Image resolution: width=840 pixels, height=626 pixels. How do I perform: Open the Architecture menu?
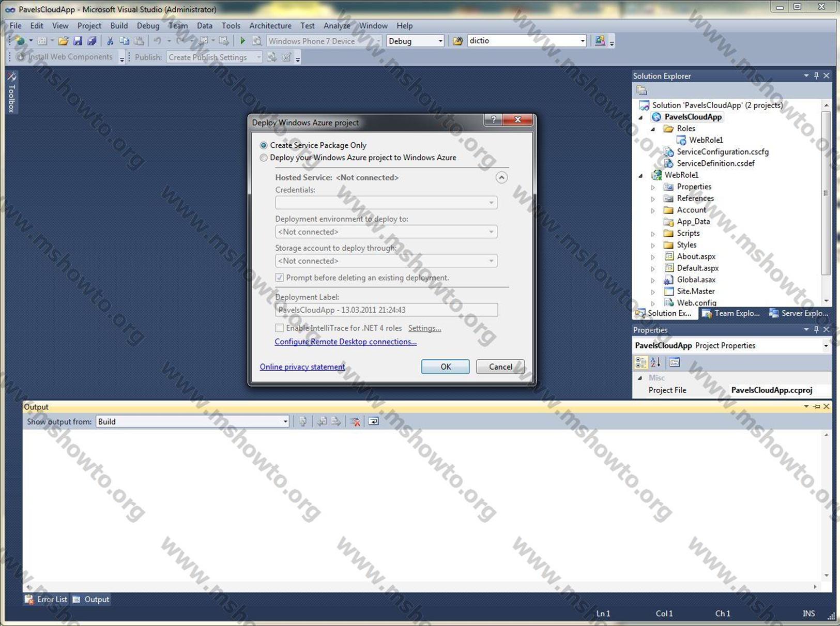pyautogui.click(x=270, y=26)
